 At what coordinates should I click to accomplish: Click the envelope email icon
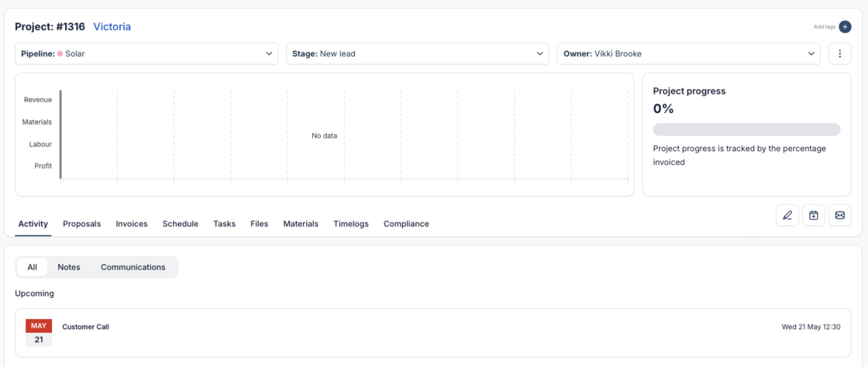(x=839, y=215)
